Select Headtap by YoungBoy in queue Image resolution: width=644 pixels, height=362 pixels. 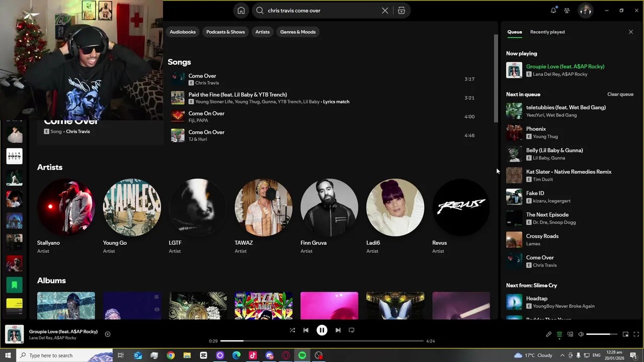pyautogui.click(x=570, y=302)
